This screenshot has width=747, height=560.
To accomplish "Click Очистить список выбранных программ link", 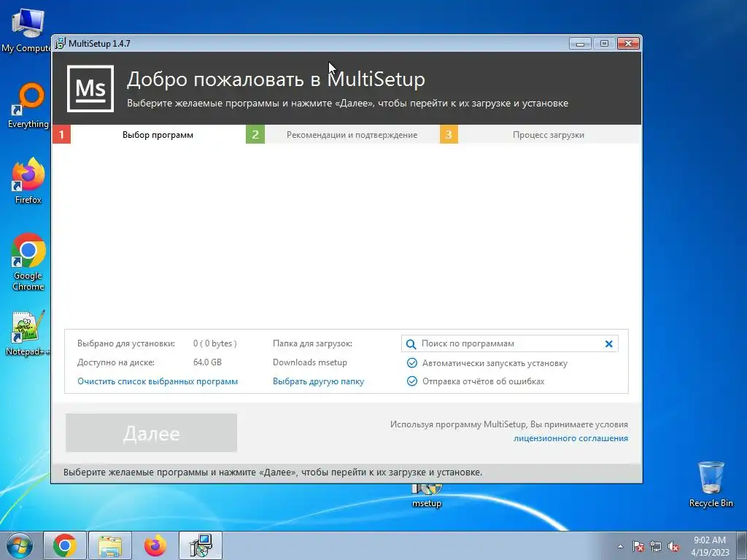I will 158,381.
